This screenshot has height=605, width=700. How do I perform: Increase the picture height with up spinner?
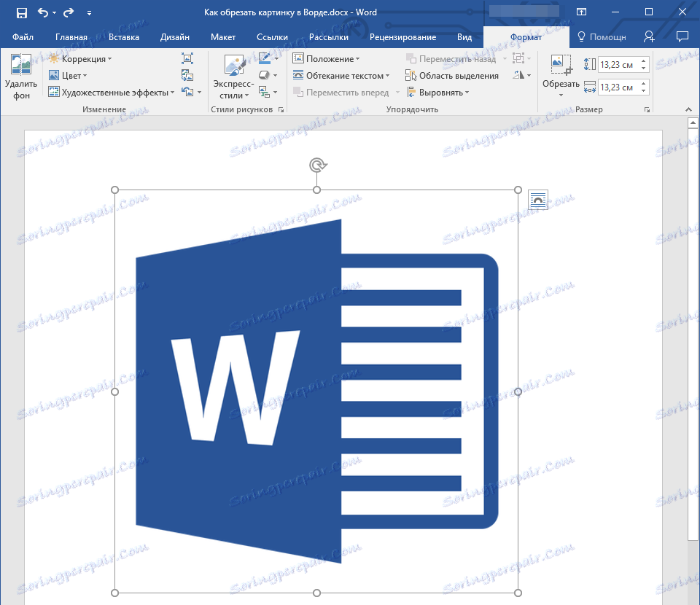click(x=643, y=61)
